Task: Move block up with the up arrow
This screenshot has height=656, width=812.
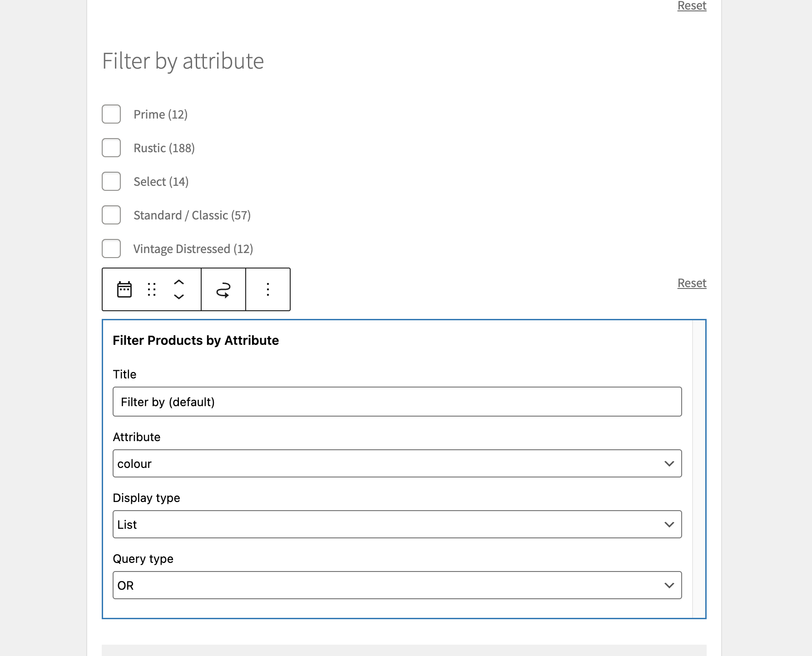Action: pyautogui.click(x=179, y=282)
